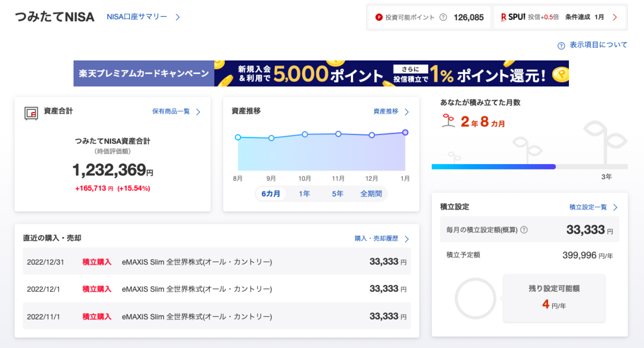The height and width of the screenshot is (348, 644).
Task: Click the chevron after 積立設定一覧
Action: 615,208
